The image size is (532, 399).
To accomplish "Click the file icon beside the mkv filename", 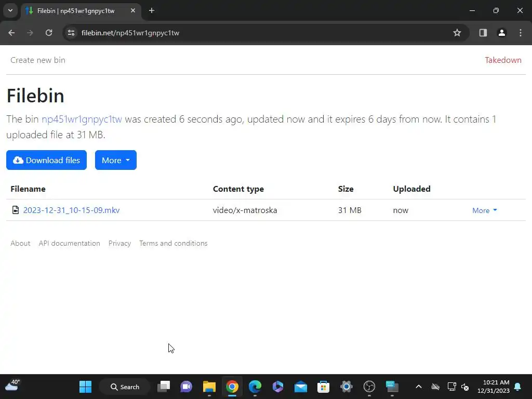I will 16,210.
